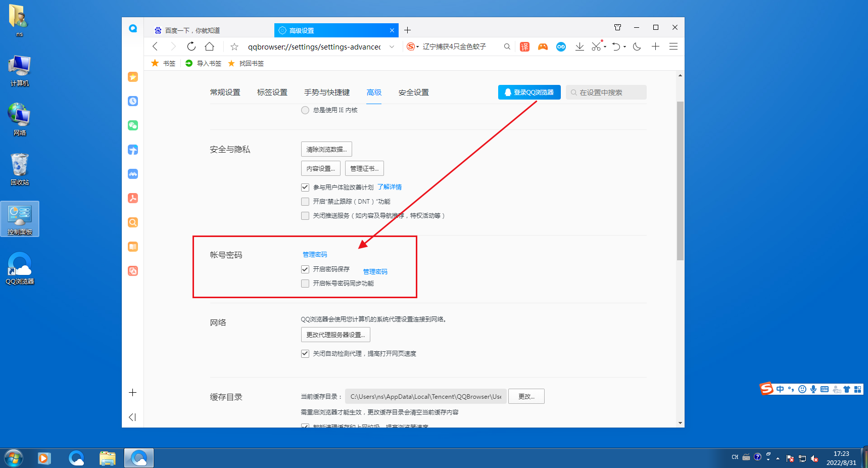The image size is (868, 468).
Task: Enable 开启"禁止跟踪（DNT）"功能 checkbox
Action: click(305, 202)
